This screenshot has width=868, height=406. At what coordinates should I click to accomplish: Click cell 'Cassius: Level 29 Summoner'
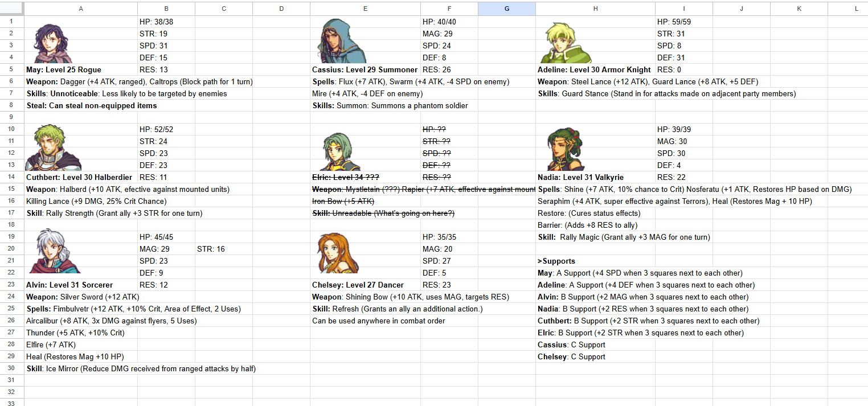365,69
